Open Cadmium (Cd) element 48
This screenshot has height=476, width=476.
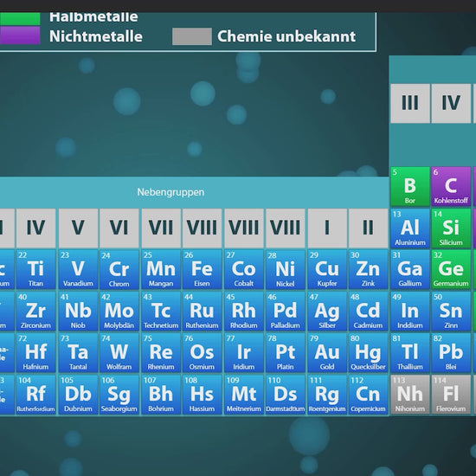[368, 312]
